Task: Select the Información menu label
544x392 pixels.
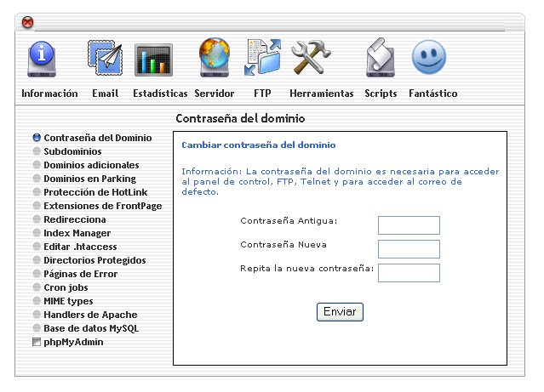Action: pos(49,94)
